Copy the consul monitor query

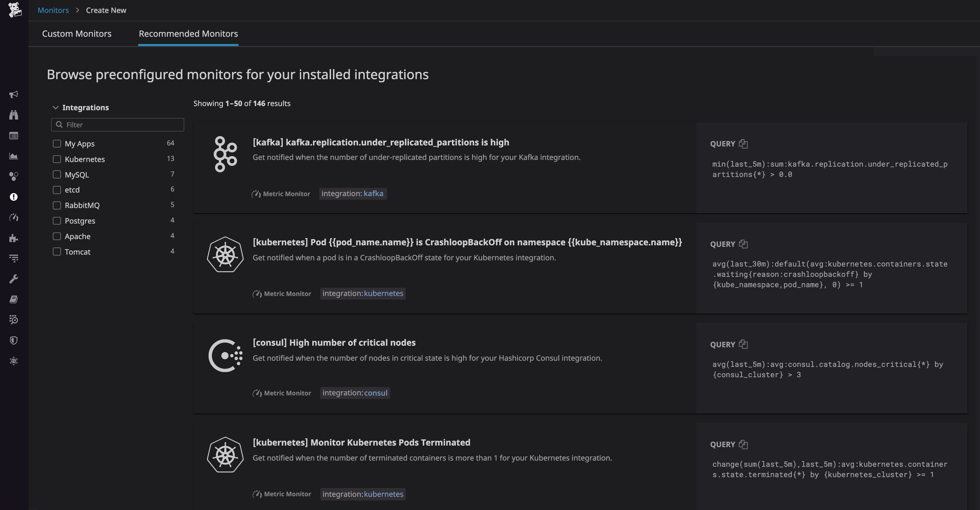pos(743,344)
